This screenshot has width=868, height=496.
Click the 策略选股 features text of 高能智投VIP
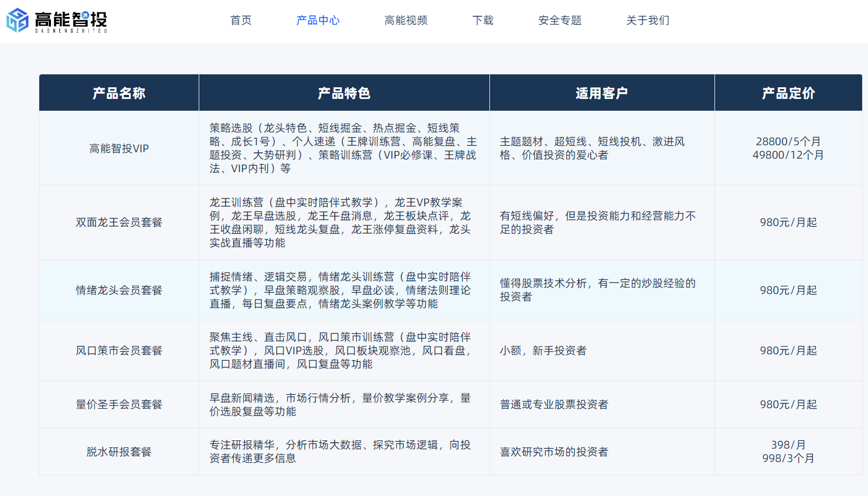(344, 148)
